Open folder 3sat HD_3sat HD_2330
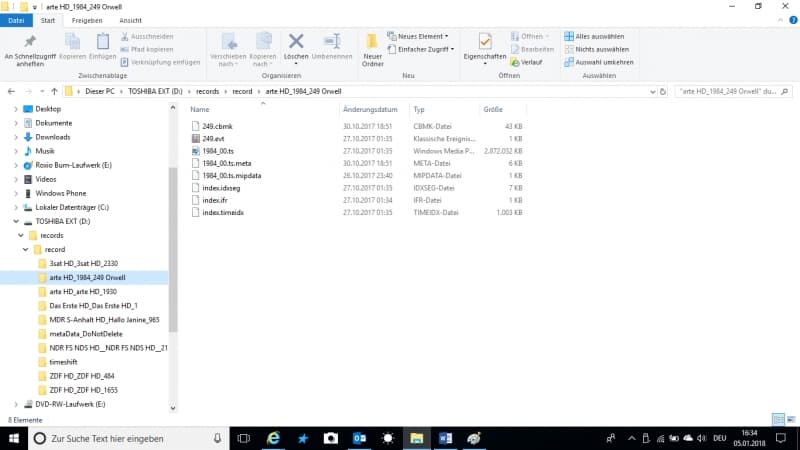 coord(83,264)
